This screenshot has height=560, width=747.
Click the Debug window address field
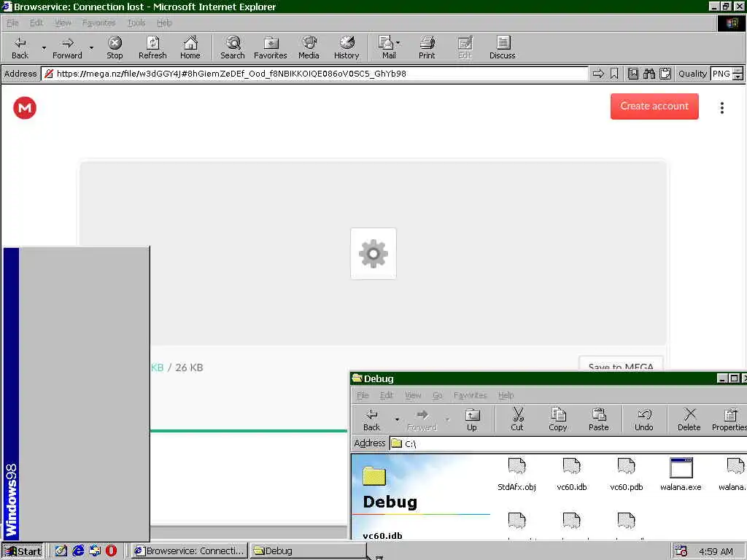coord(568,443)
